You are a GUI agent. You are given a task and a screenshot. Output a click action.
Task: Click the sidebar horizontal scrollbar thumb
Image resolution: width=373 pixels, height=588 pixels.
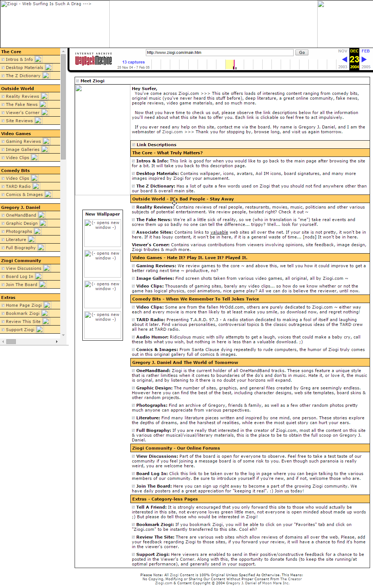click(x=11, y=341)
